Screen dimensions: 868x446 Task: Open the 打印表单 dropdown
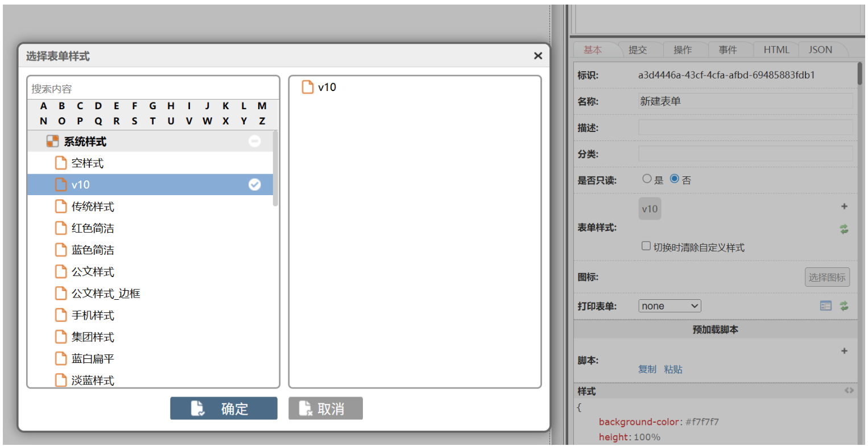tap(669, 306)
